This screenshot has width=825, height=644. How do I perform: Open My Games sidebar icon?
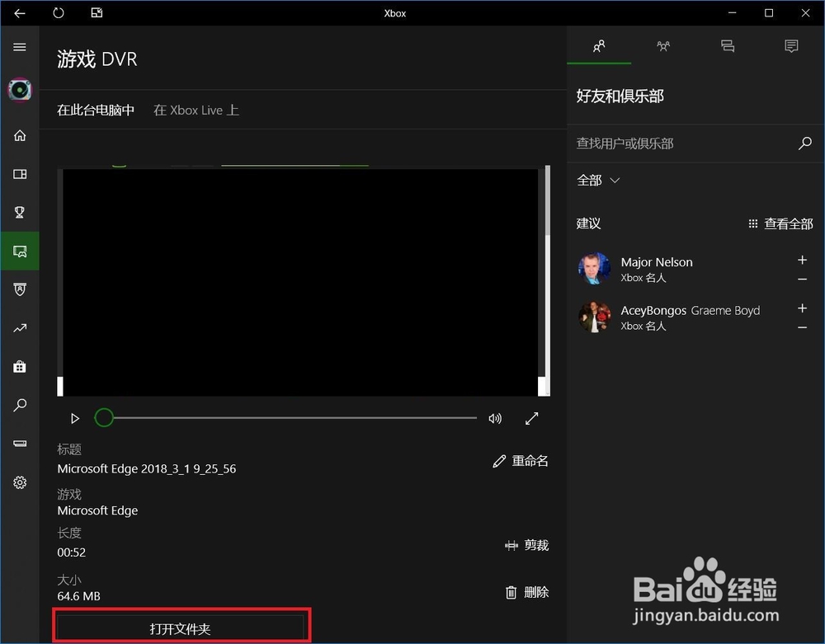click(20, 174)
